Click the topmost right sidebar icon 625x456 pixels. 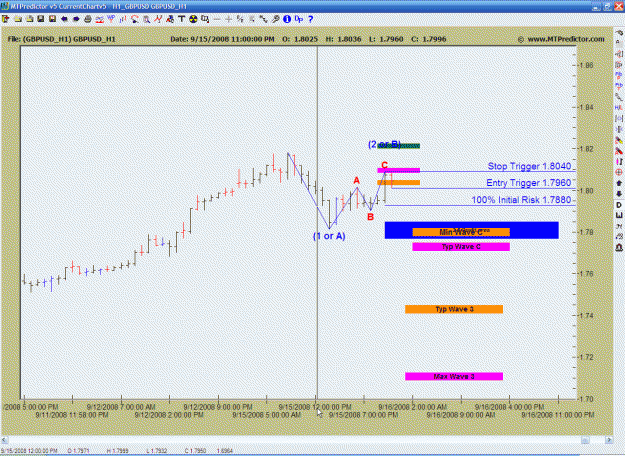point(619,32)
